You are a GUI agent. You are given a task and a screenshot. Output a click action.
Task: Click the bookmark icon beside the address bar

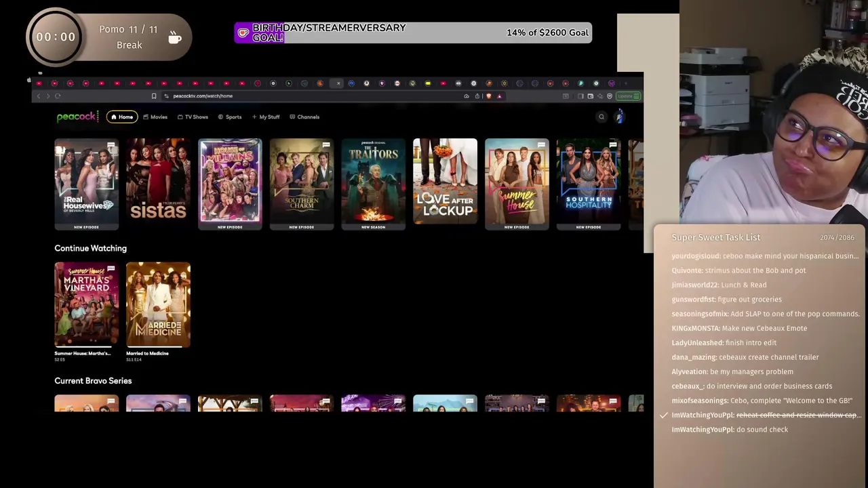pos(154,96)
